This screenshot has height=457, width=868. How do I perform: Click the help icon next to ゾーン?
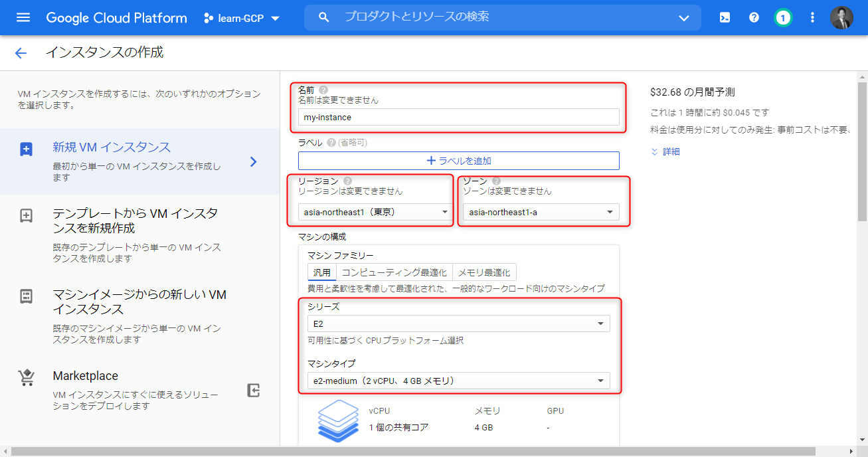coord(496,181)
